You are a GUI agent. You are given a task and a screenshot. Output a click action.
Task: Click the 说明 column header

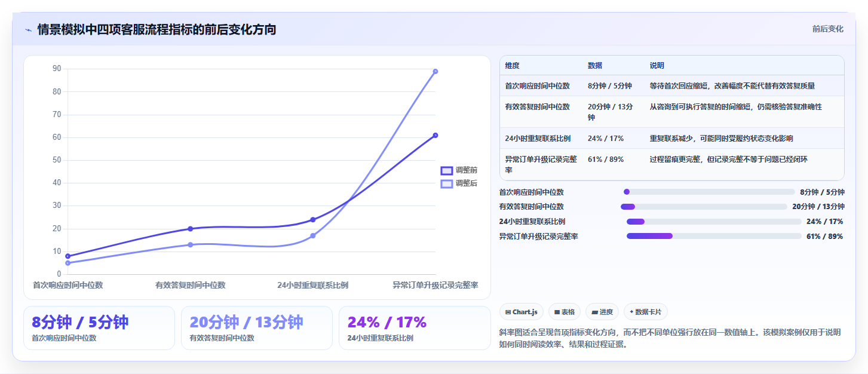coord(657,66)
